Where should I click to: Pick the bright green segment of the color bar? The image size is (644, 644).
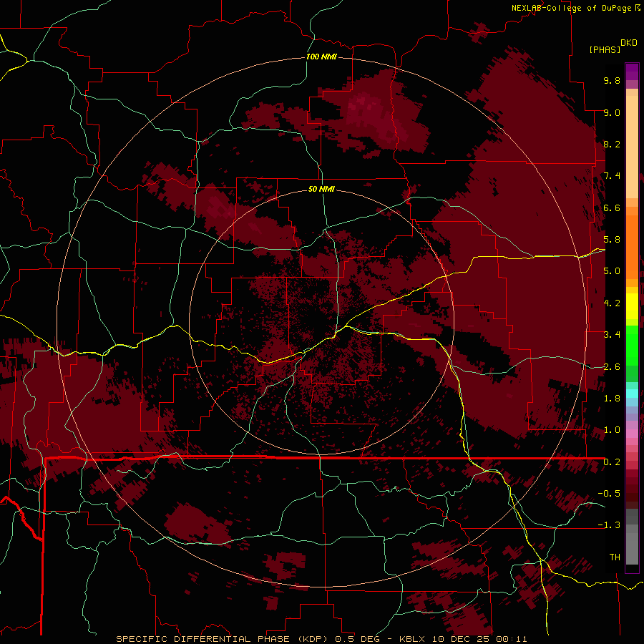(x=632, y=346)
